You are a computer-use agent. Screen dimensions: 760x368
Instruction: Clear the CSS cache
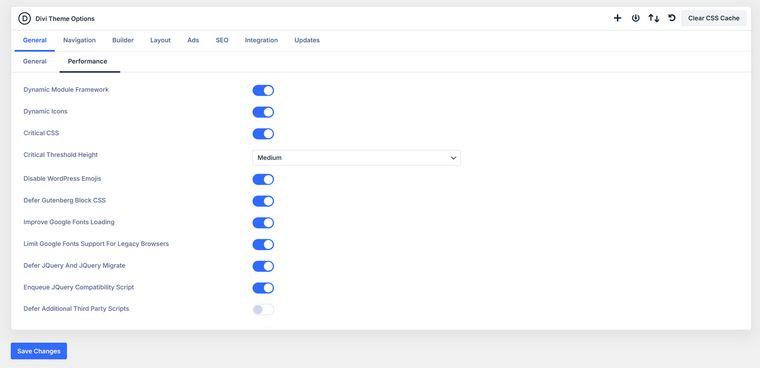713,18
